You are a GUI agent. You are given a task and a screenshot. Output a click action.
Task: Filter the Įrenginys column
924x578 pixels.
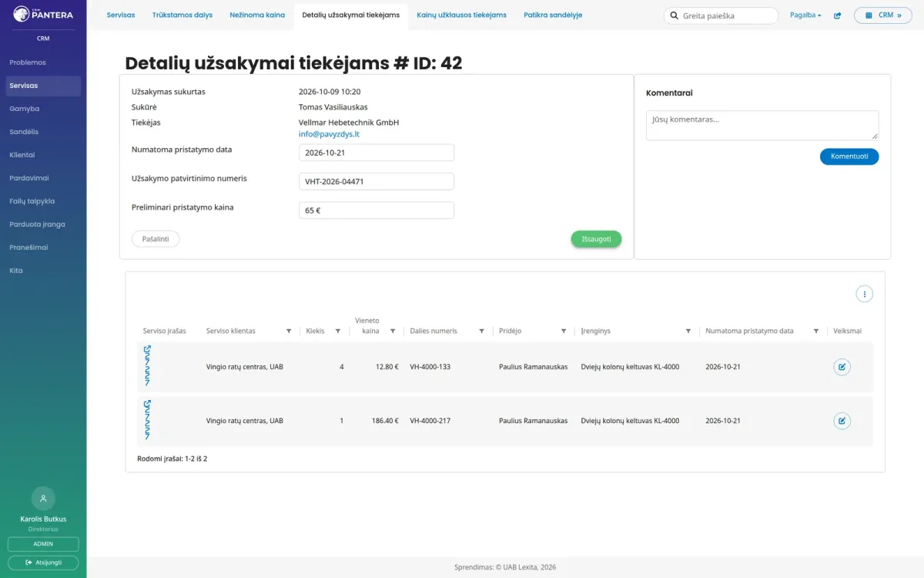pos(688,331)
